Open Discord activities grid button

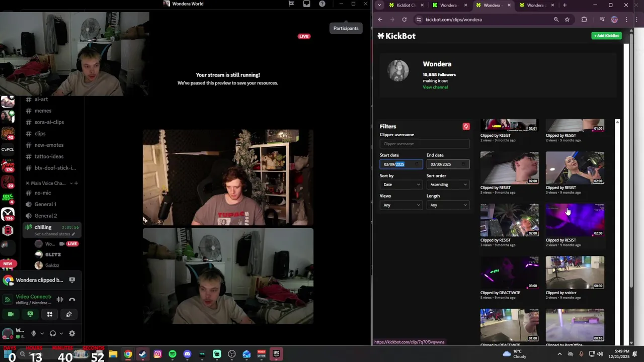click(50, 314)
